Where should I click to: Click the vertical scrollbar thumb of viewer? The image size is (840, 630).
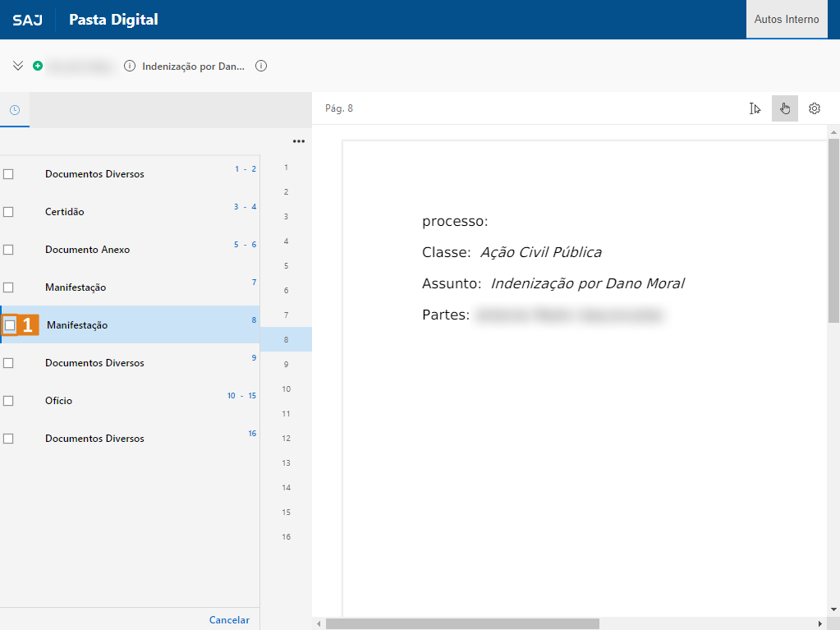point(833,230)
